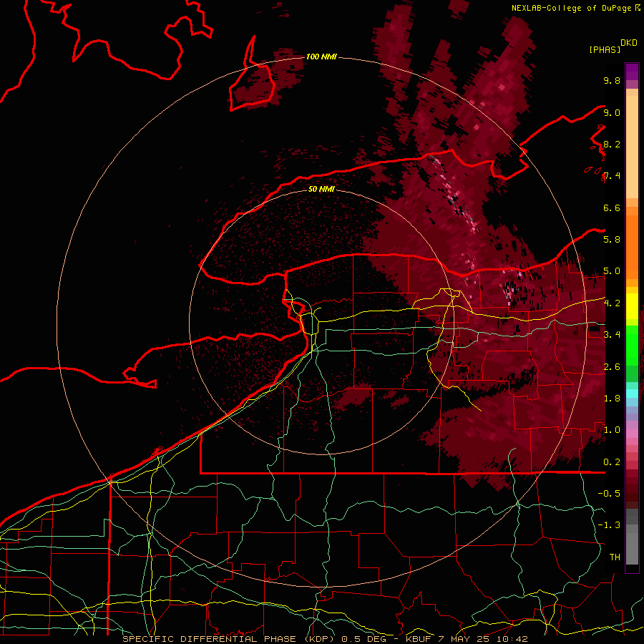Select the -1.3 scale label
The width and height of the screenshot is (644, 644).
[x=609, y=525]
